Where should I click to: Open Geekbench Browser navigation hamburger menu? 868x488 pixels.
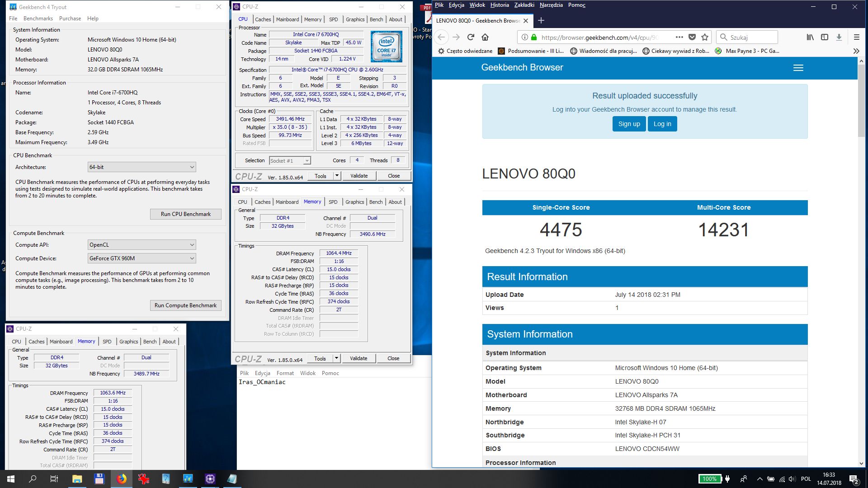(798, 68)
